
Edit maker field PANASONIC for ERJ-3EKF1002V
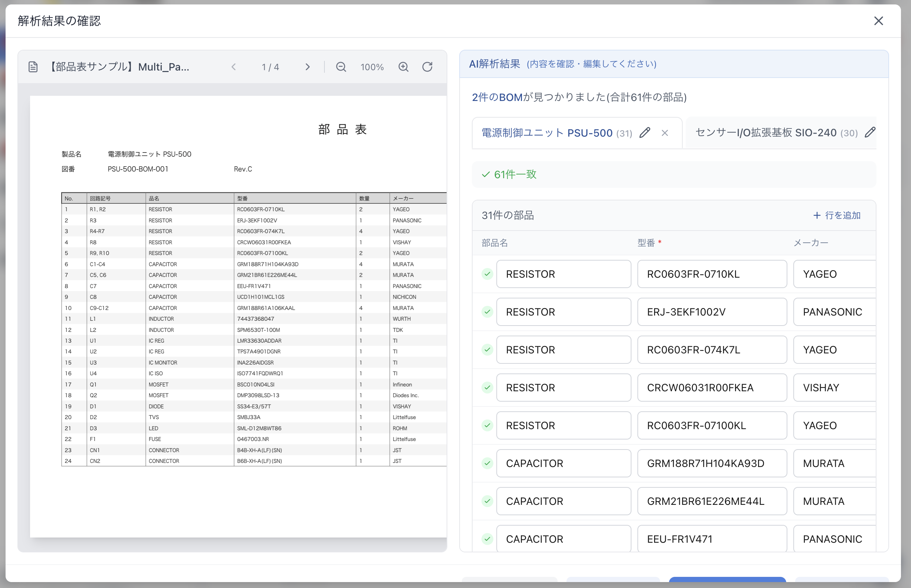tap(835, 311)
